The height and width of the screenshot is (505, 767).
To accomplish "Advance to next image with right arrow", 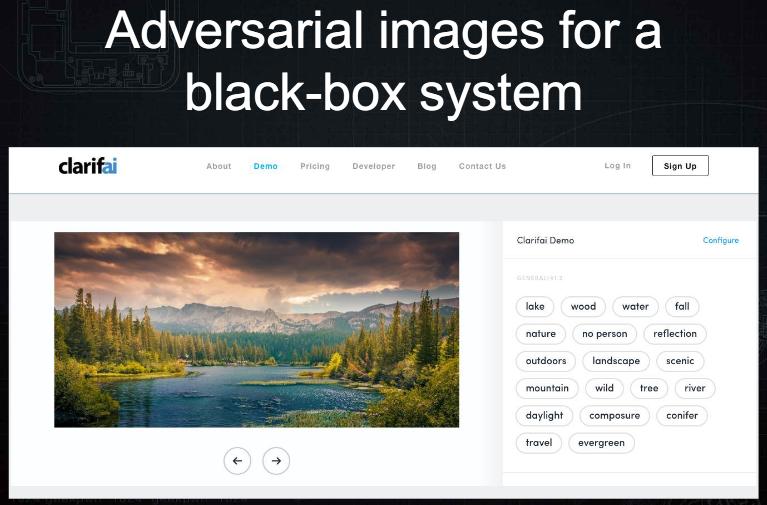I will coord(276,460).
